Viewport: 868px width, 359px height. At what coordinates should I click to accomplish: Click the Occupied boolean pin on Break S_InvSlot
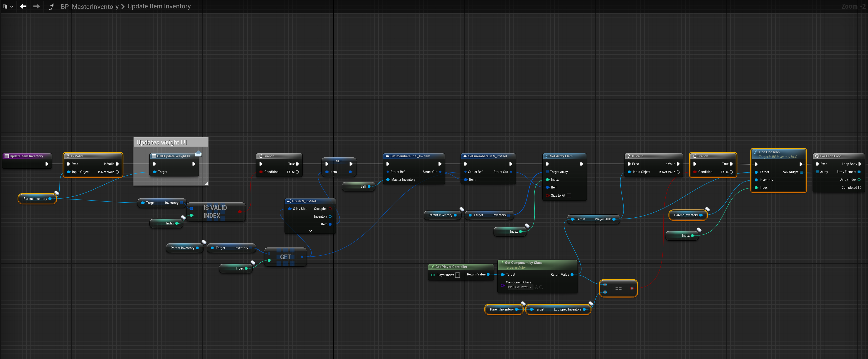330,209
